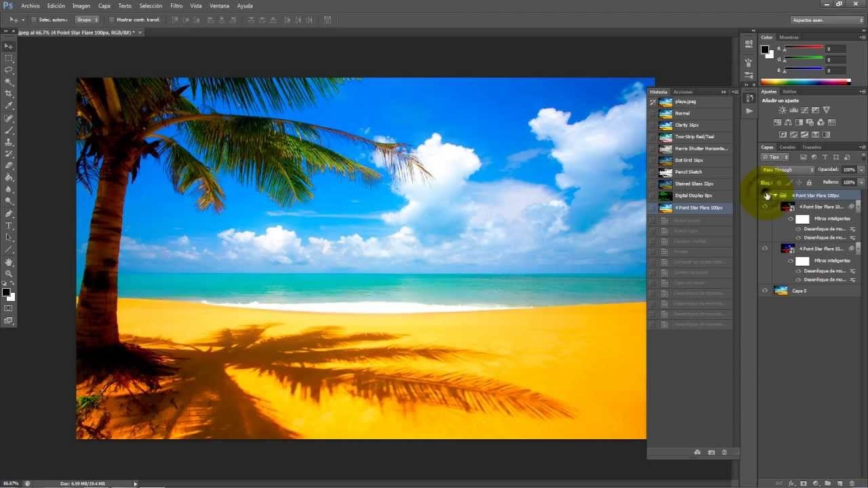Change screen mode at toolbar bottom
The width and height of the screenshot is (868, 488).
[x=9, y=321]
